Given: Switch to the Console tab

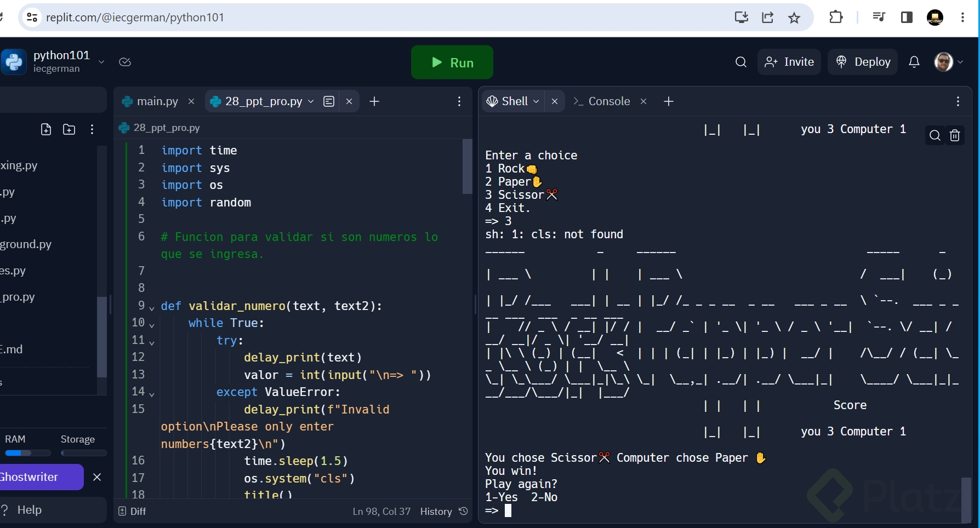Looking at the screenshot, I should pos(601,101).
